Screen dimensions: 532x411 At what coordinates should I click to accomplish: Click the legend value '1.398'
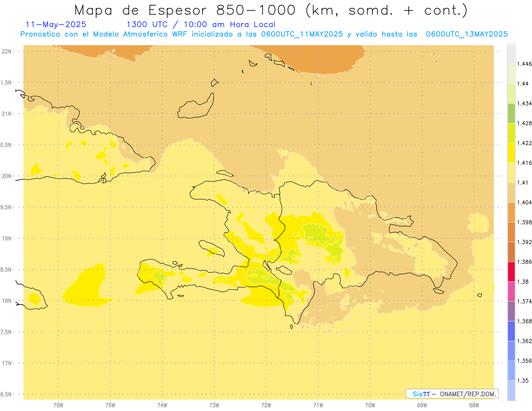coord(525,222)
